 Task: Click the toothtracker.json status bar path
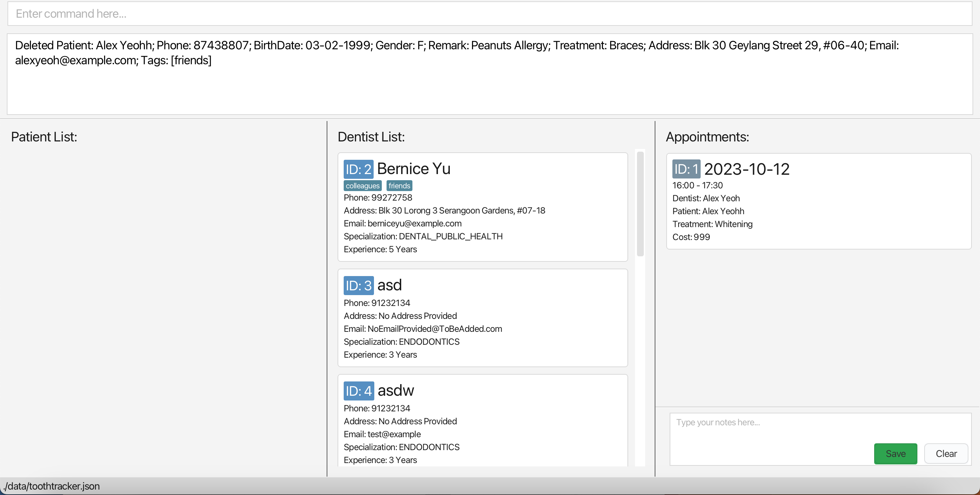click(x=52, y=486)
